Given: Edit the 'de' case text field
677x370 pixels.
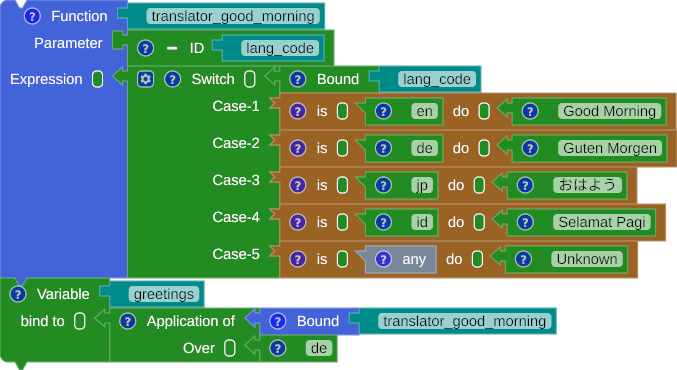Looking at the screenshot, I should click(x=424, y=149).
